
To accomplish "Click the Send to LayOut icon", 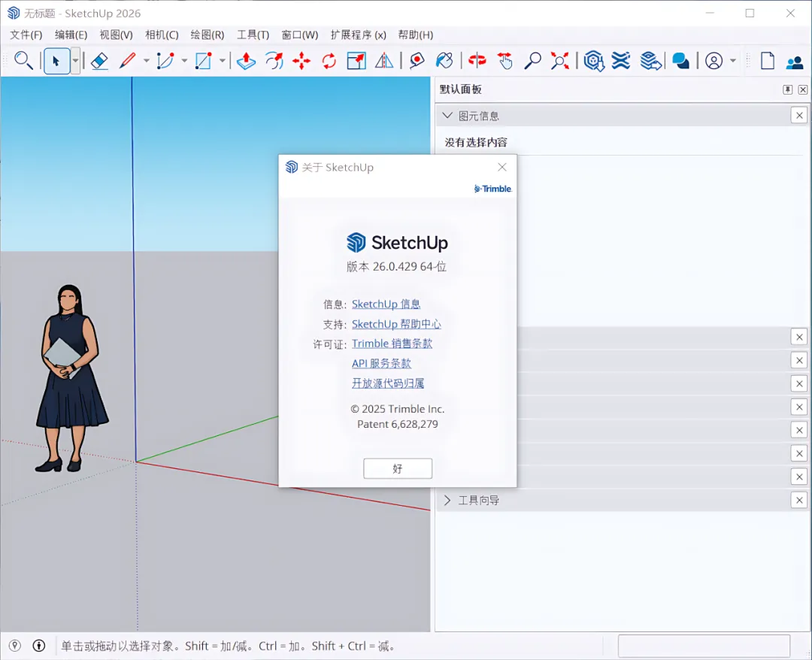I will pyautogui.click(x=650, y=61).
